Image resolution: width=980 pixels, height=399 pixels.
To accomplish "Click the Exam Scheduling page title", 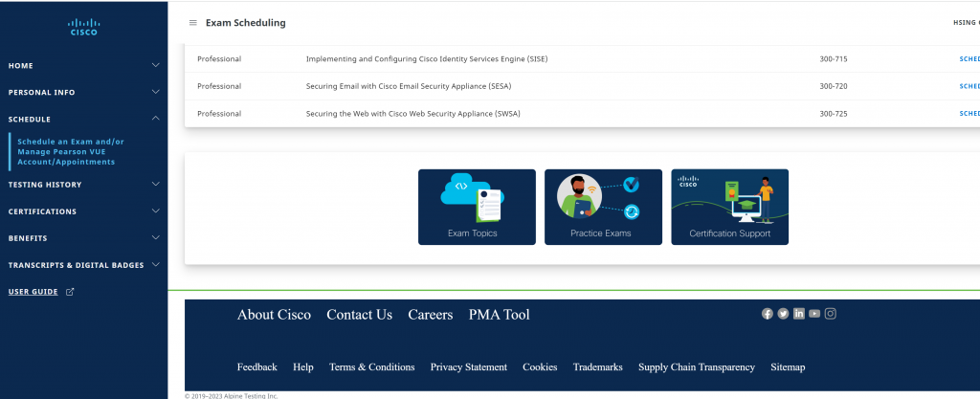I will (x=246, y=23).
